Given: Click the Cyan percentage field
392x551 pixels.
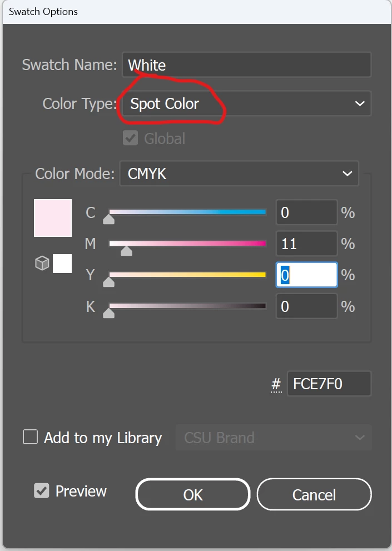Looking at the screenshot, I should point(306,212).
